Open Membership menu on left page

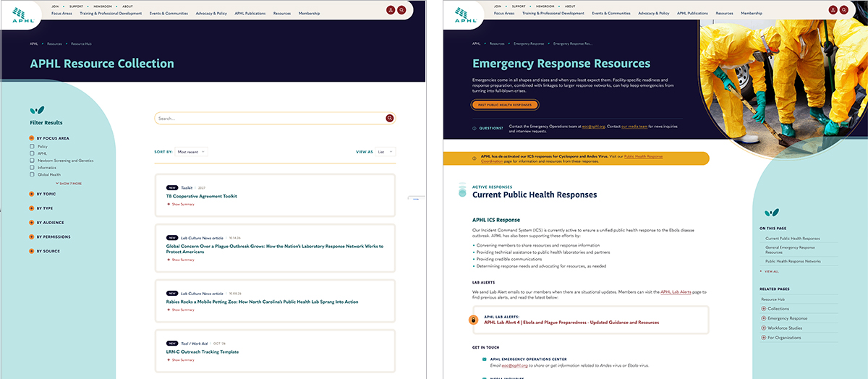[x=309, y=13]
